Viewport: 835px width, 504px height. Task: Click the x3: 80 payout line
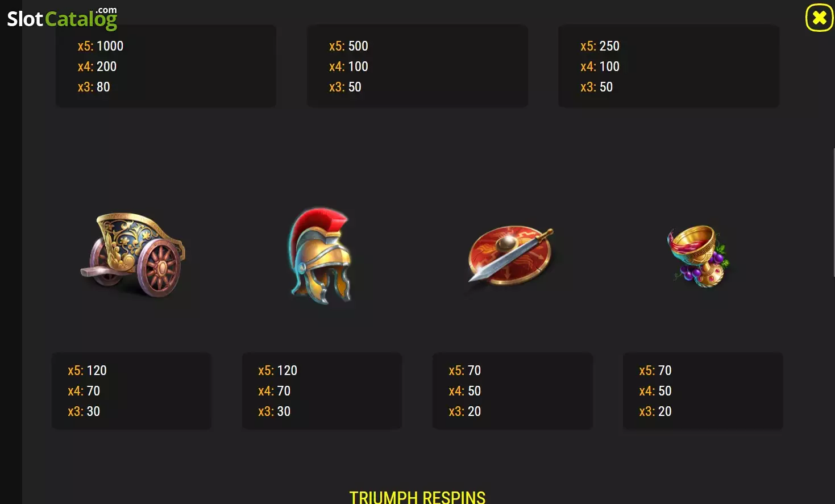coord(94,87)
